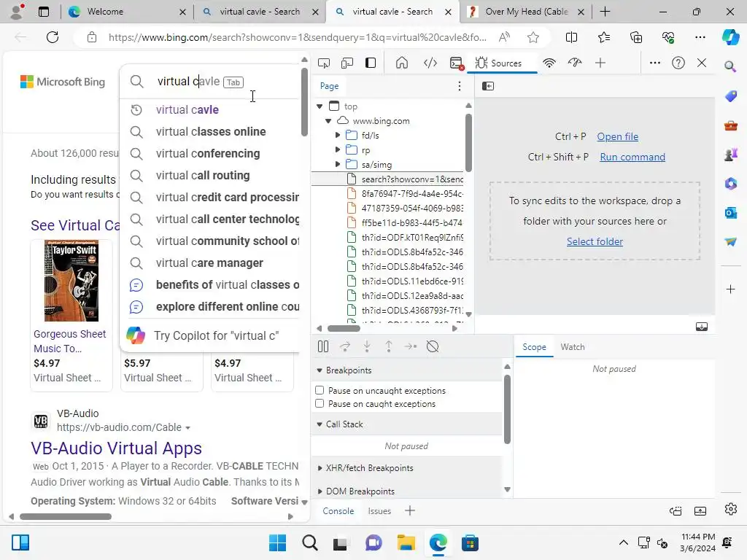Screen dimensions: 747x560
Task: Open the Elements tool in DevTools
Action: click(x=430, y=63)
